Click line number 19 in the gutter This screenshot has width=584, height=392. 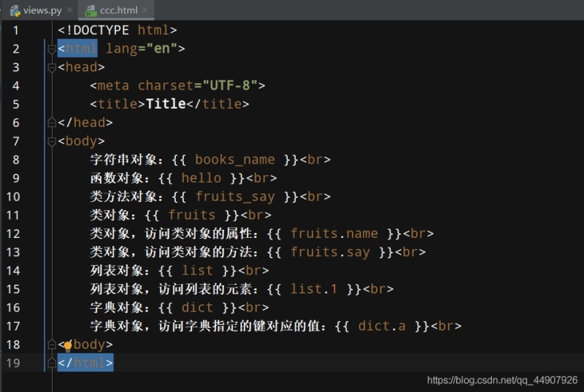pos(13,363)
